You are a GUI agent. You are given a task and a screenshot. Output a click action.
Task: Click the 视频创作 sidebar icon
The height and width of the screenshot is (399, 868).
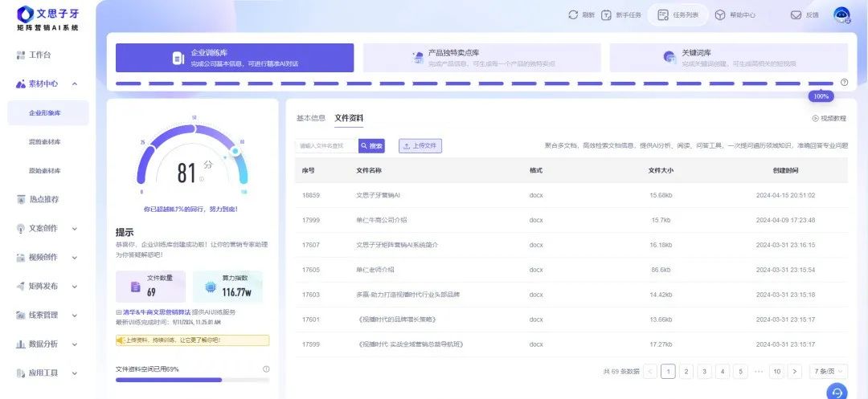pos(20,258)
